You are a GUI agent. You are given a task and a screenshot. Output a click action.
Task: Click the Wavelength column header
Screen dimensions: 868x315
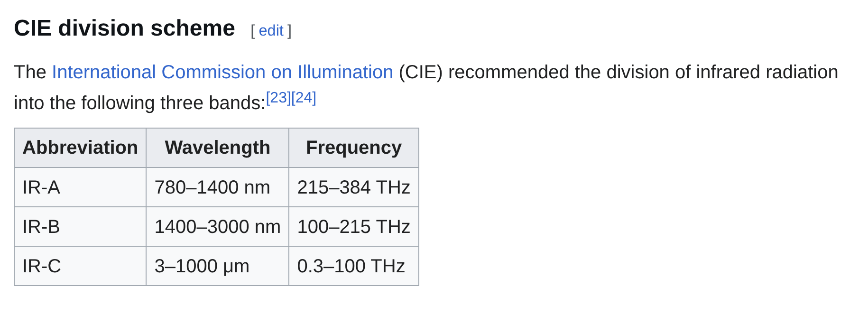(217, 148)
